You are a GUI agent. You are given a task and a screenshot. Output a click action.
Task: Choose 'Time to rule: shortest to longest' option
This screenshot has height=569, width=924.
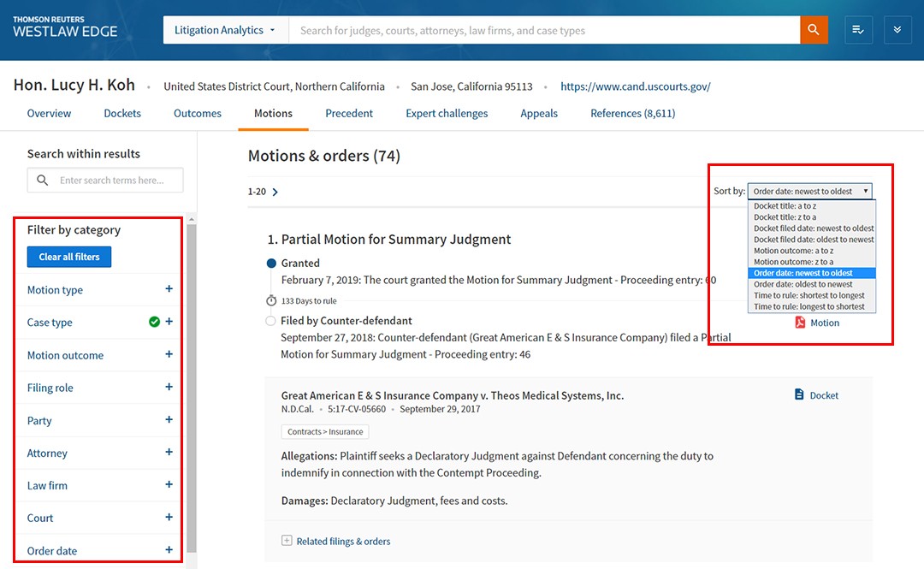(x=808, y=295)
